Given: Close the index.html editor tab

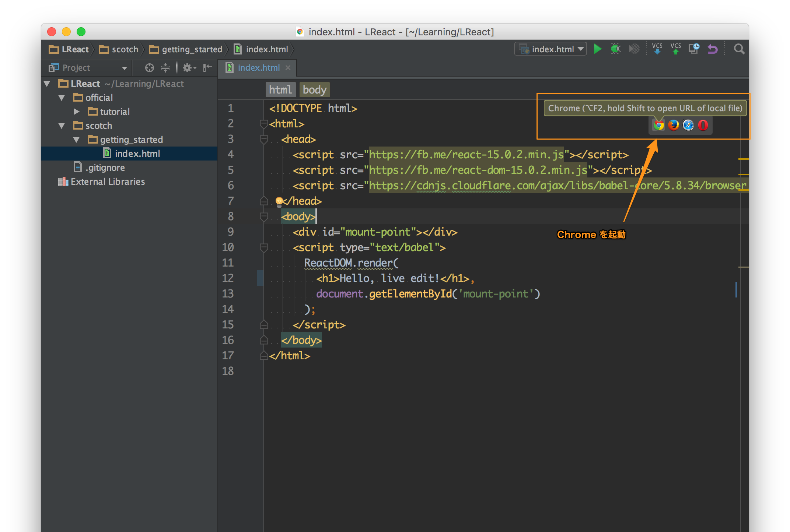Looking at the screenshot, I should coord(288,68).
